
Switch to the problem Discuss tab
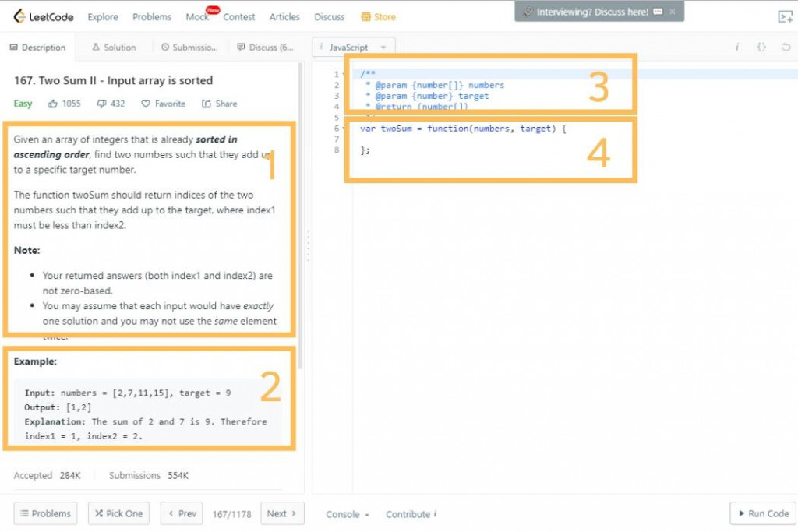266,48
